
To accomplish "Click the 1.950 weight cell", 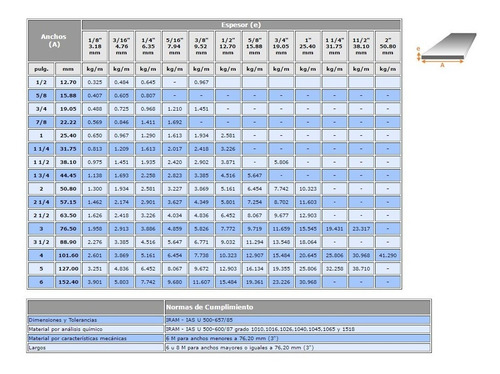I will click(95, 229).
